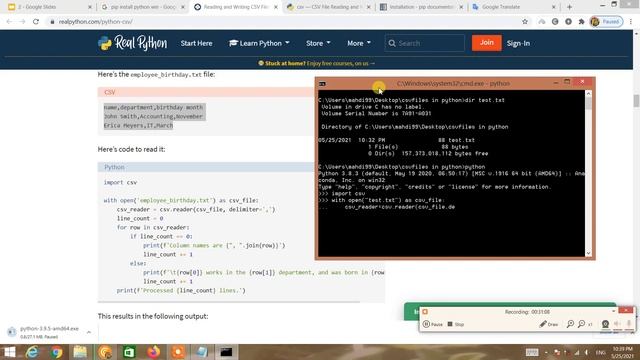Viewport: 640px width, 360px height.
Task: Close the Reading and Writing CSV tab
Action: 276,7
